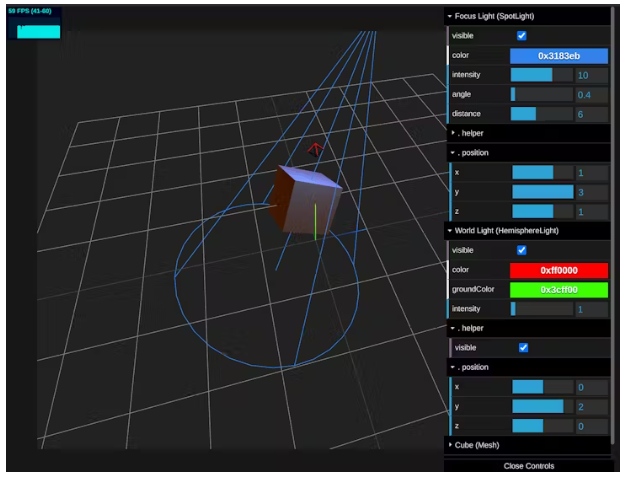Open the green groundColor swatch

tap(558, 289)
